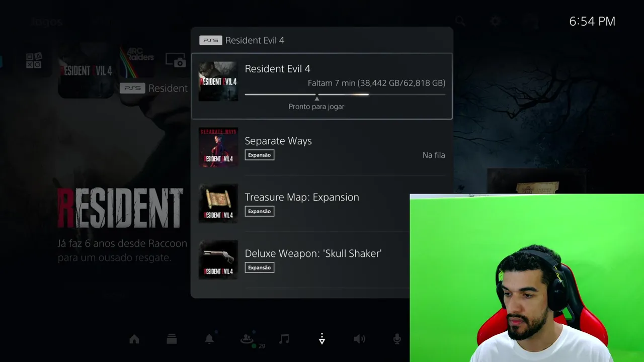
Task: Select the Resident Evil 4 download row
Action: pos(322,86)
